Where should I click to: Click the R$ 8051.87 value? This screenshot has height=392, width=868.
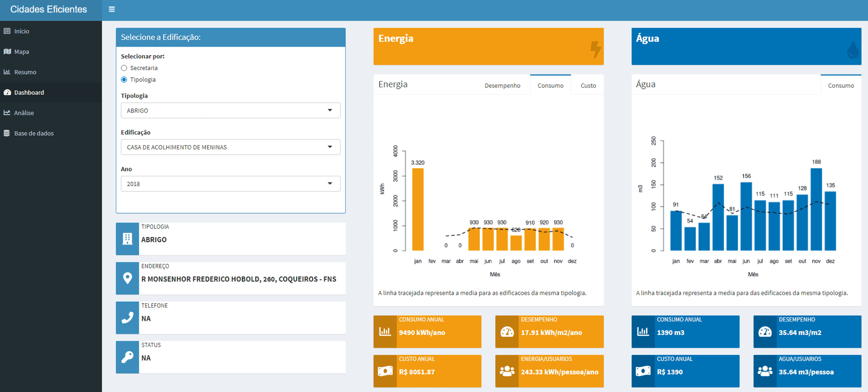(417, 372)
